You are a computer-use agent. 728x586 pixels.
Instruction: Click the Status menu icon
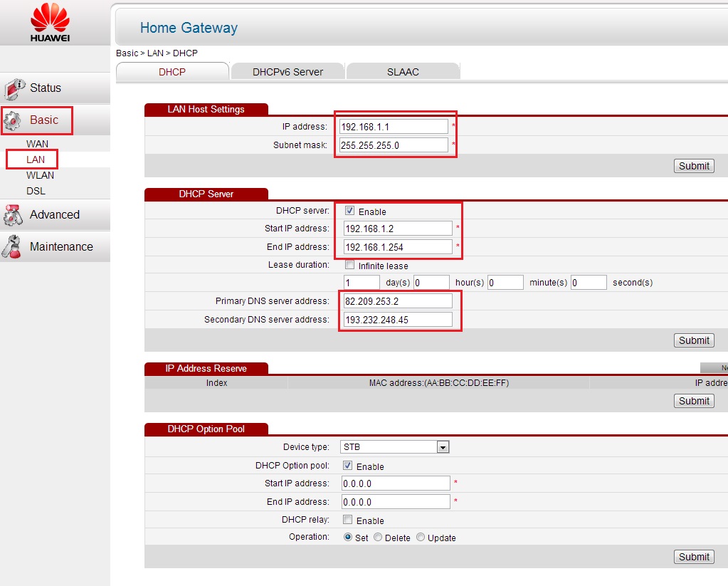(x=14, y=89)
